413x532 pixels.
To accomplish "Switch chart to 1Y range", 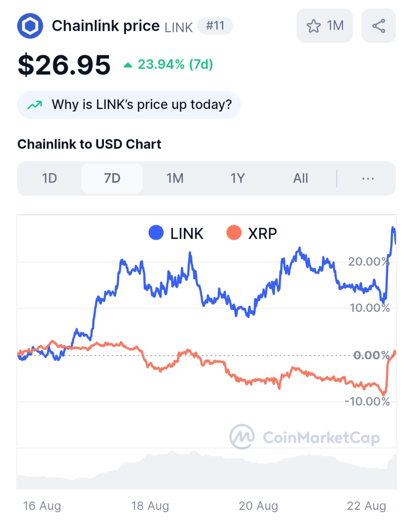I will (237, 178).
